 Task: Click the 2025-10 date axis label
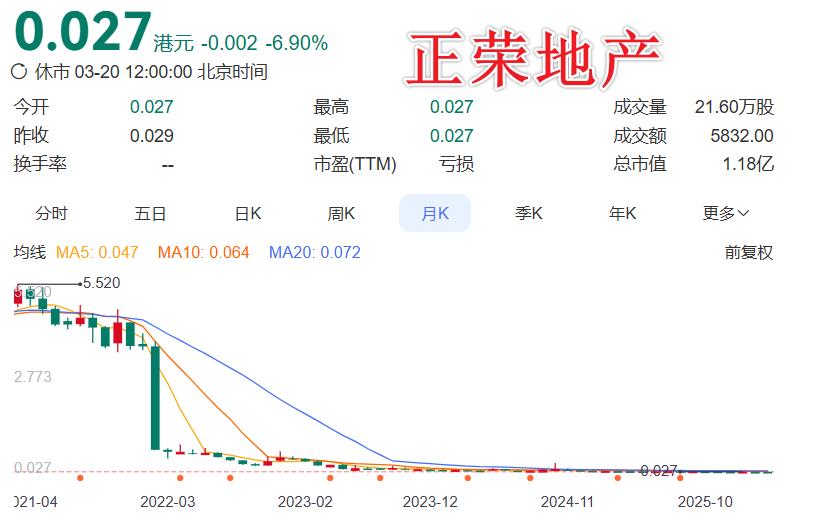coord(705,502)
